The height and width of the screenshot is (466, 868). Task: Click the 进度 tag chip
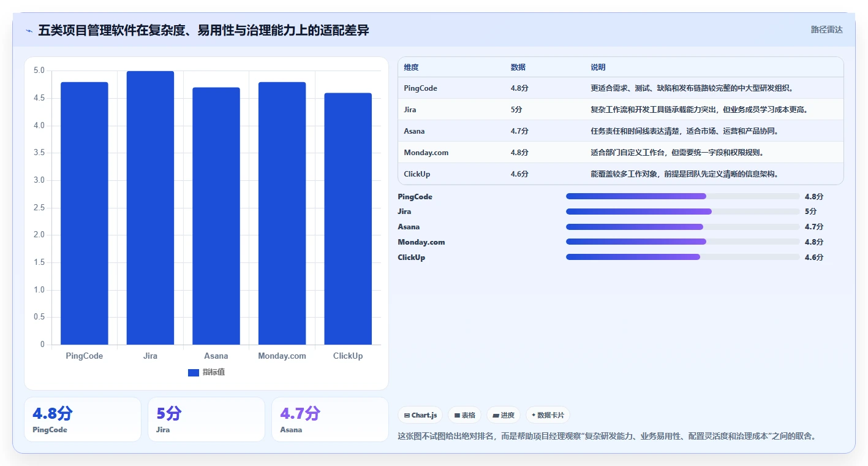click(x=504, y=415)
